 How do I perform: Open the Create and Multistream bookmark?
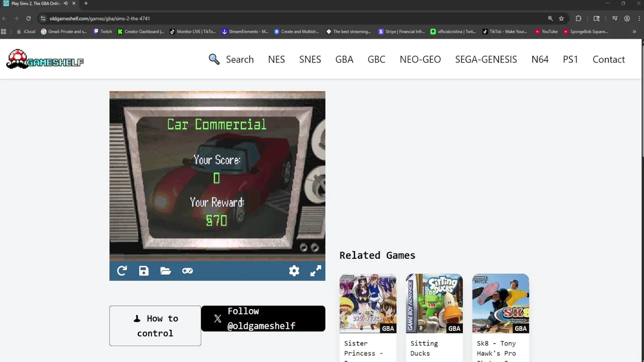(297, 32)
